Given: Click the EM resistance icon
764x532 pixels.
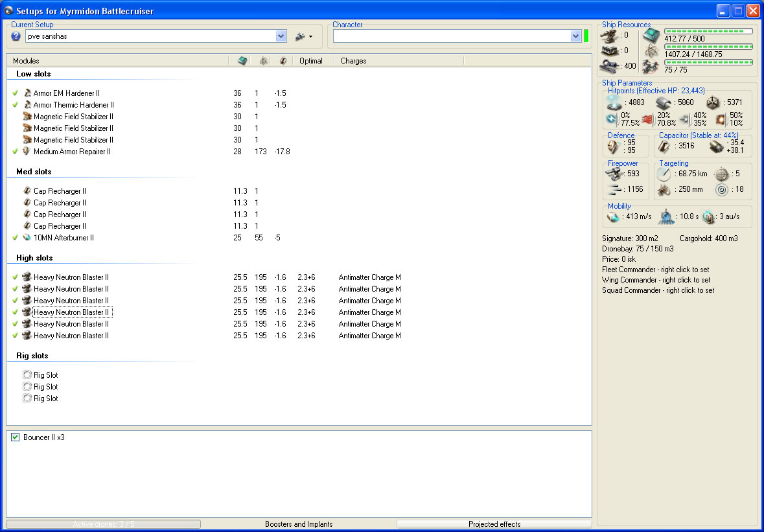Looking at the screenshot, I should click(x=612, y=119).
